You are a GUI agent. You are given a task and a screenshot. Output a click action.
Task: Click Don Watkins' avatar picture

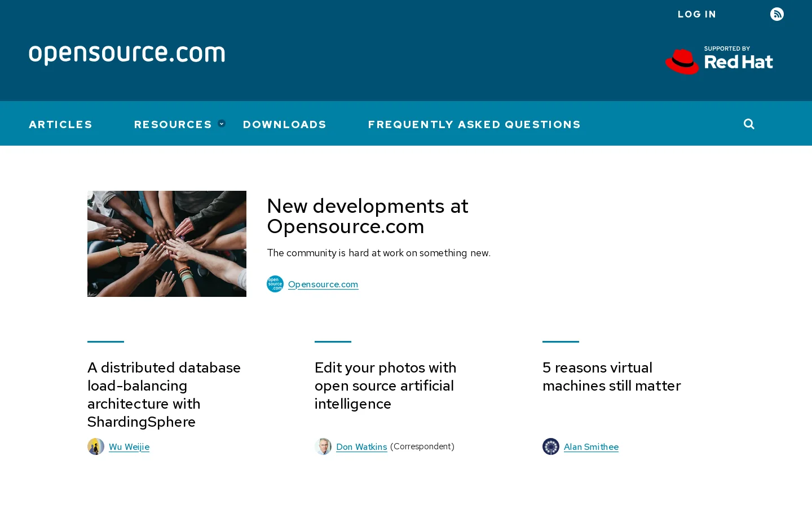323,446
